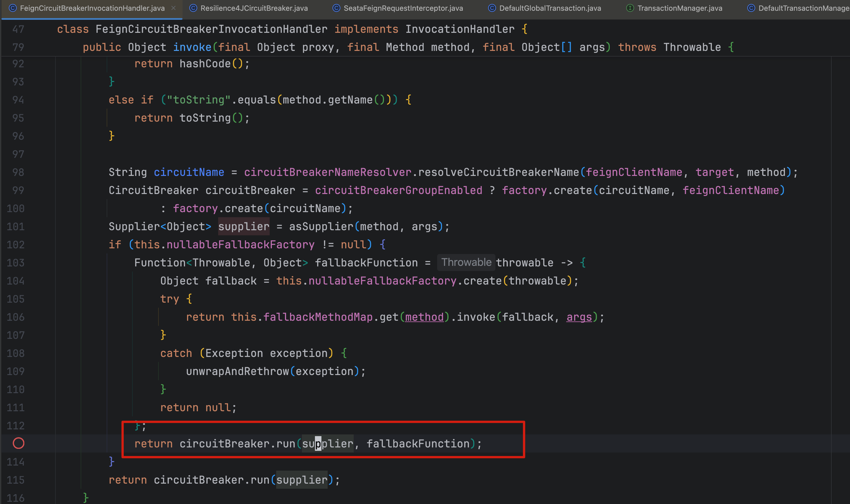Close the FeignCircuitBreakerInvocationHandler.java tab

[x=174, y=8]
